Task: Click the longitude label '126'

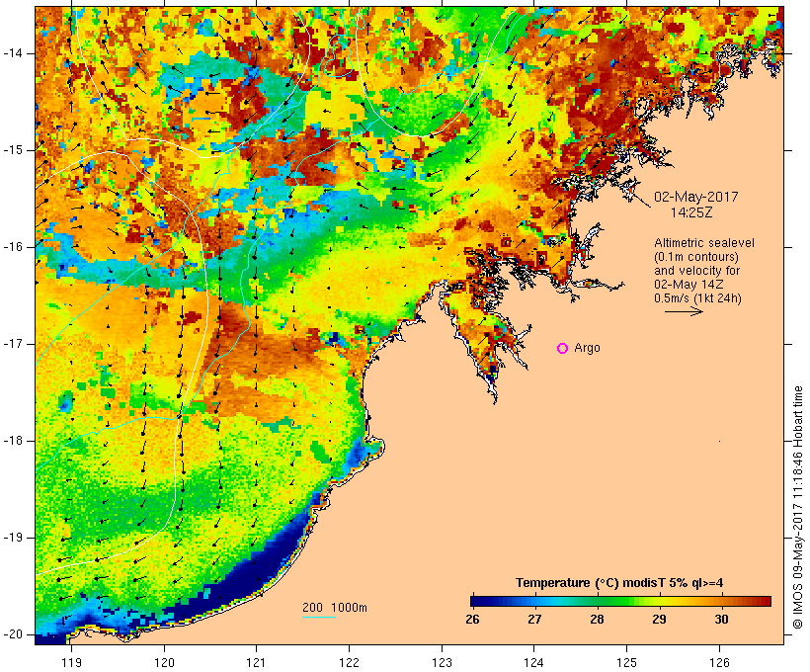Action: [719, 662]
